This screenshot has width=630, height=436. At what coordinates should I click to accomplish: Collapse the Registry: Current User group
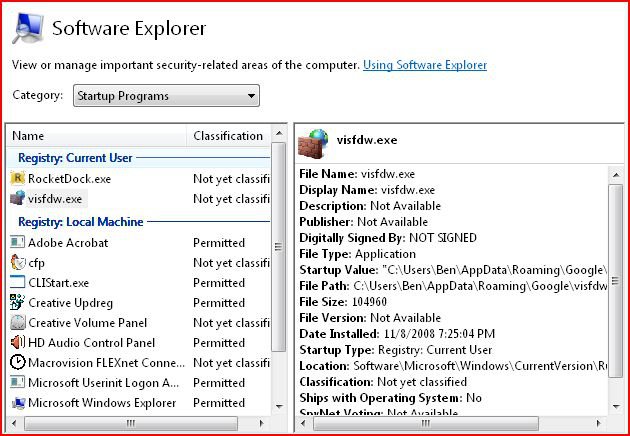[75, 158]
